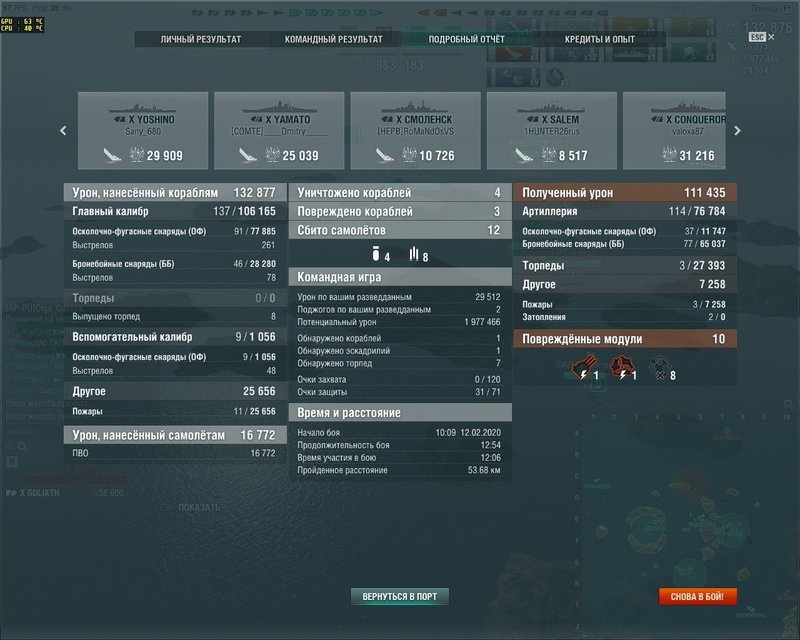This screenshot has height=640, width=800.
Task: Select the X Yamato ship card
Action: [x=279, y=131]
